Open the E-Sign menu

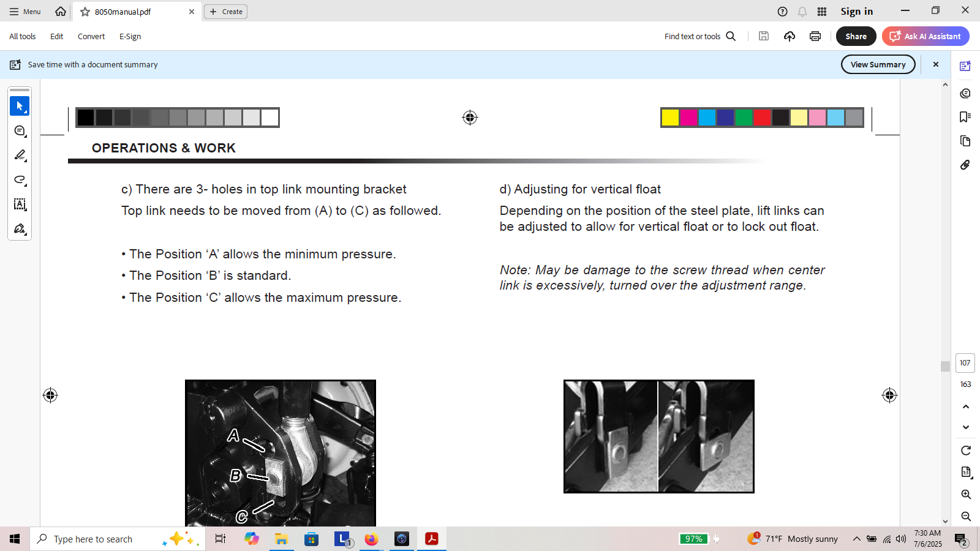[130, 37]
